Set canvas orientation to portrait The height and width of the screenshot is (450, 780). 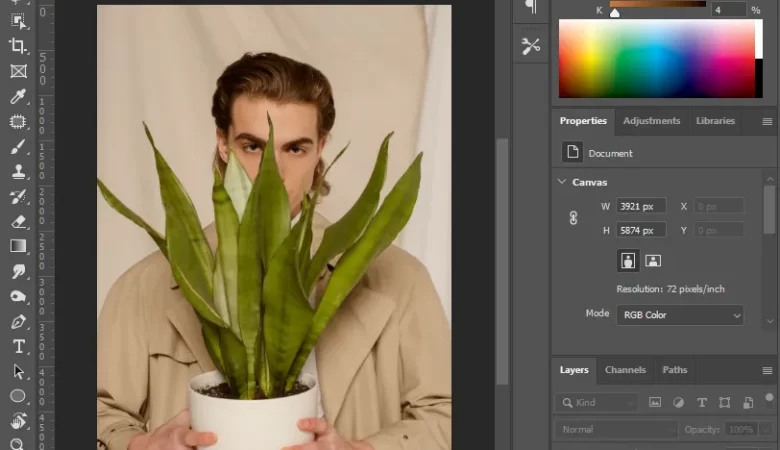click(x=628, y=261)
